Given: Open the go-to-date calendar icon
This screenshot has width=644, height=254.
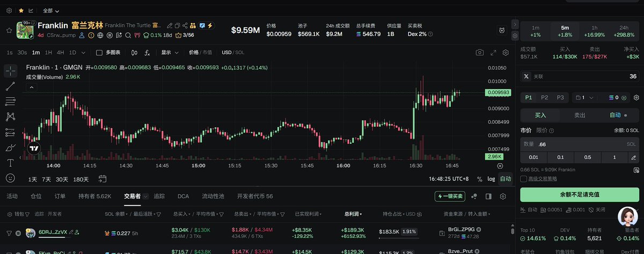Looking at the screenshot, I should click(103, 179).
